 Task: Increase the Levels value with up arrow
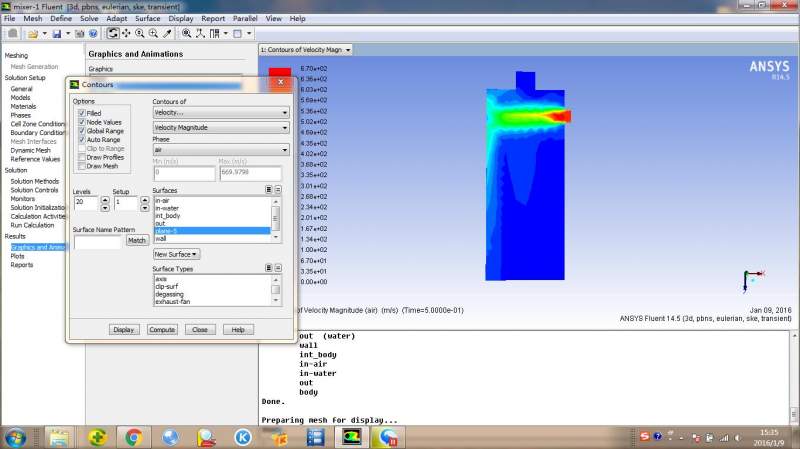click(x=105, y=200)
